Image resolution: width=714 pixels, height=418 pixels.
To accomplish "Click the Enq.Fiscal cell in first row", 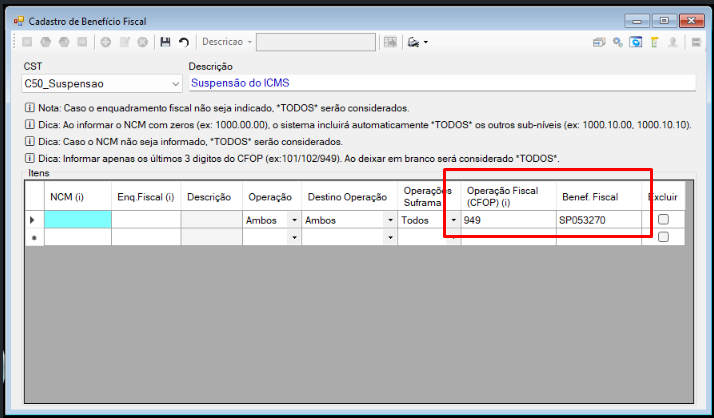I will point(146,220).
